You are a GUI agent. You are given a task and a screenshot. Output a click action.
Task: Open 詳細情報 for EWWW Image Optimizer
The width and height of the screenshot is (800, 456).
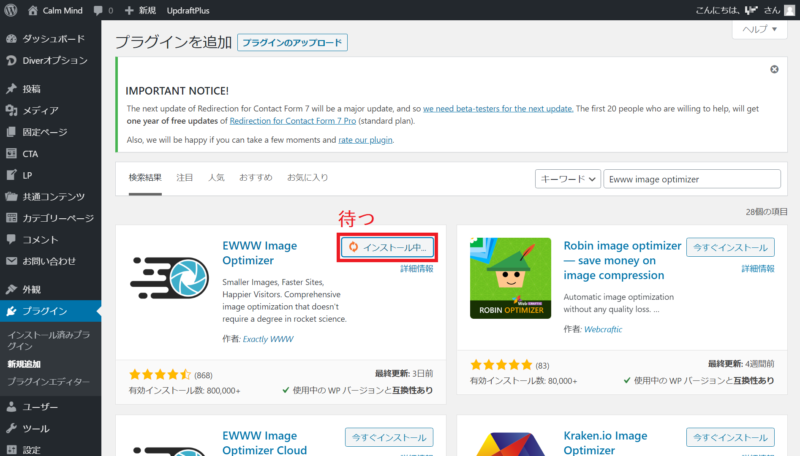417,269
